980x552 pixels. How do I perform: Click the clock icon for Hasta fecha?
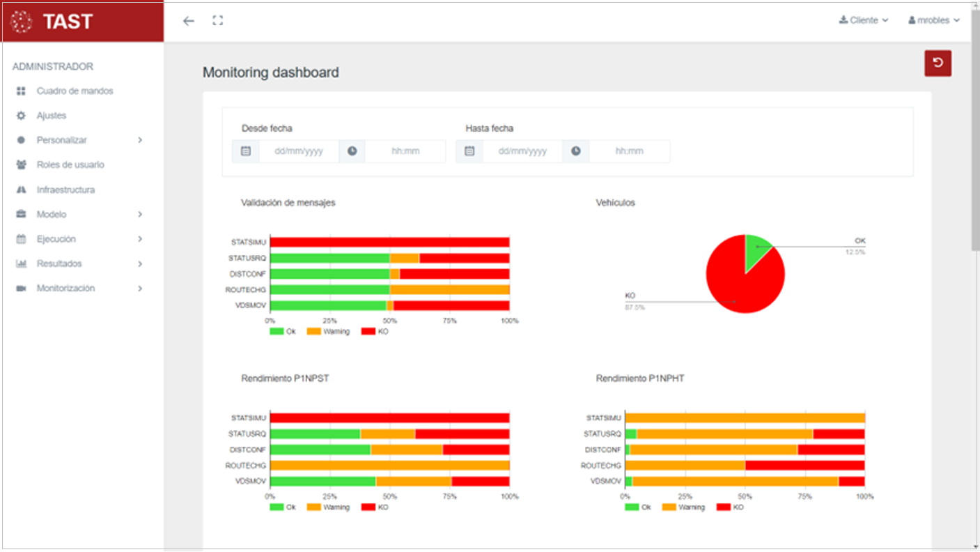pyautogui.click(x=576, y=151)
